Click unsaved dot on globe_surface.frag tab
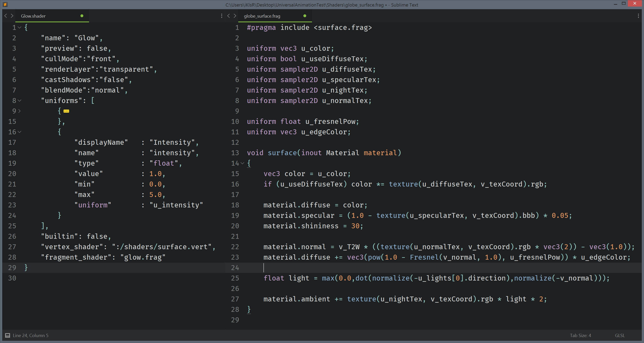Screen dimensions: 644x343 305,16
